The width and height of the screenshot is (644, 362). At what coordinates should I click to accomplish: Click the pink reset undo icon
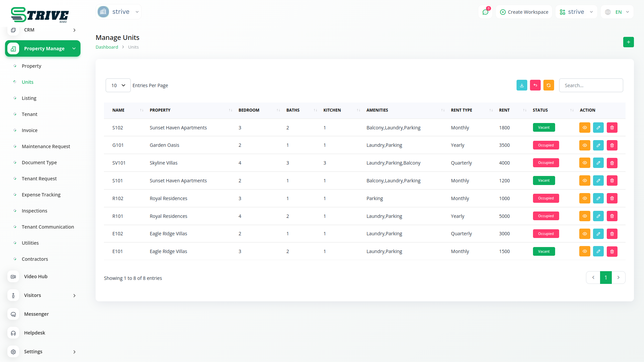click(535, 85)
